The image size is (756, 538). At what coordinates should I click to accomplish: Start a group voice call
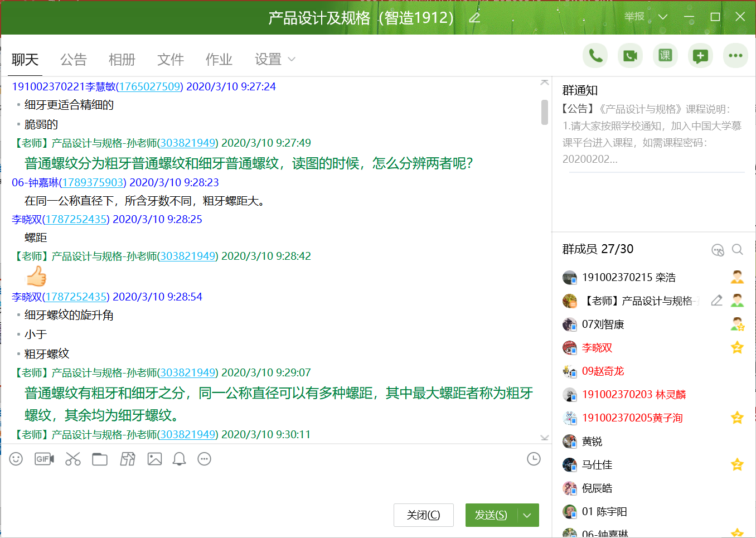pos(595,56)
